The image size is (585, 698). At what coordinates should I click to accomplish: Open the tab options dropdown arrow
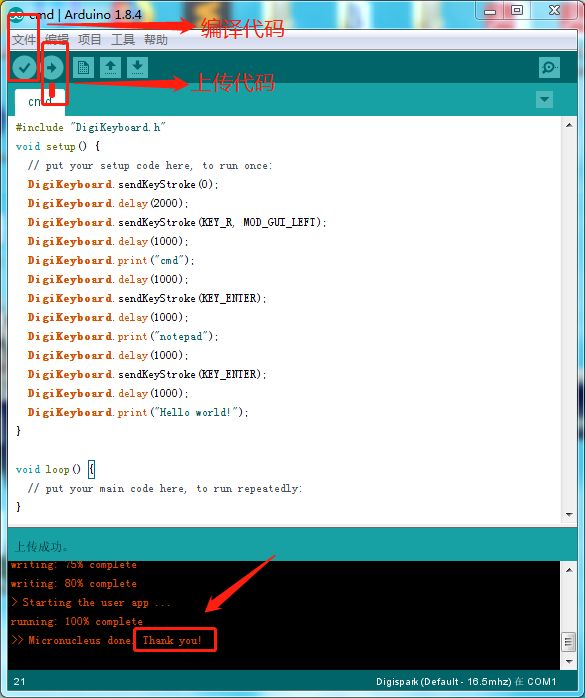point(544,99)
